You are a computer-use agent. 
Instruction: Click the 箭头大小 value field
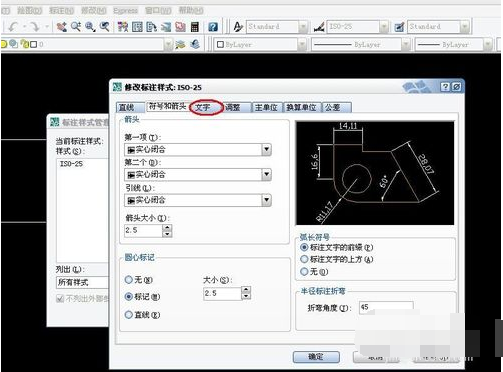[143, 230]
